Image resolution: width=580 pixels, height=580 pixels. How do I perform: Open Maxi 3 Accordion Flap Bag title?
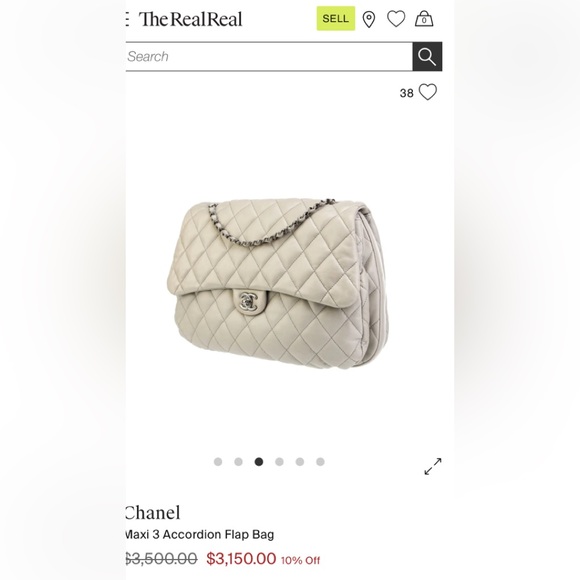(200, 535)
